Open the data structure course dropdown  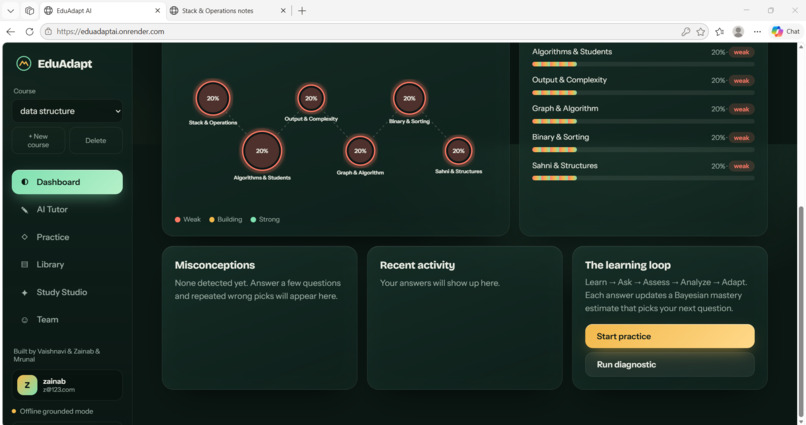(67, 111)
